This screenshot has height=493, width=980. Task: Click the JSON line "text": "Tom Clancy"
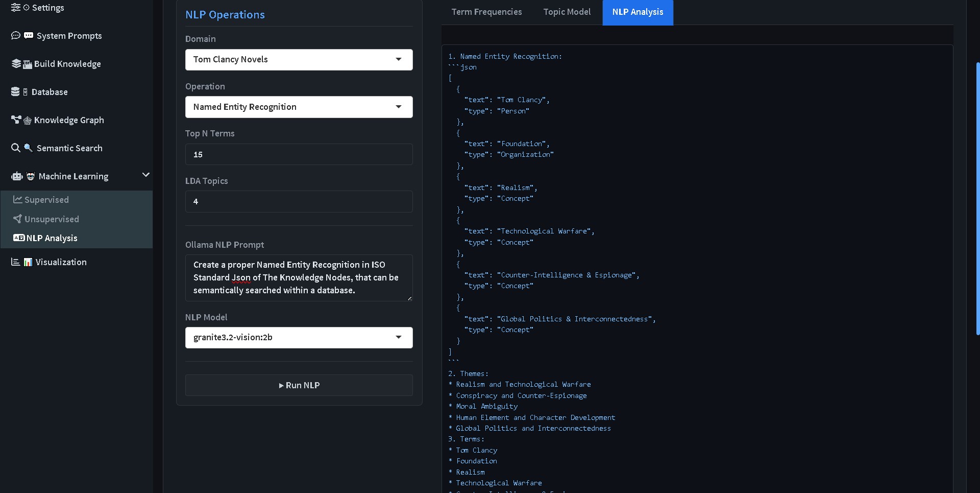coord(507,100)
